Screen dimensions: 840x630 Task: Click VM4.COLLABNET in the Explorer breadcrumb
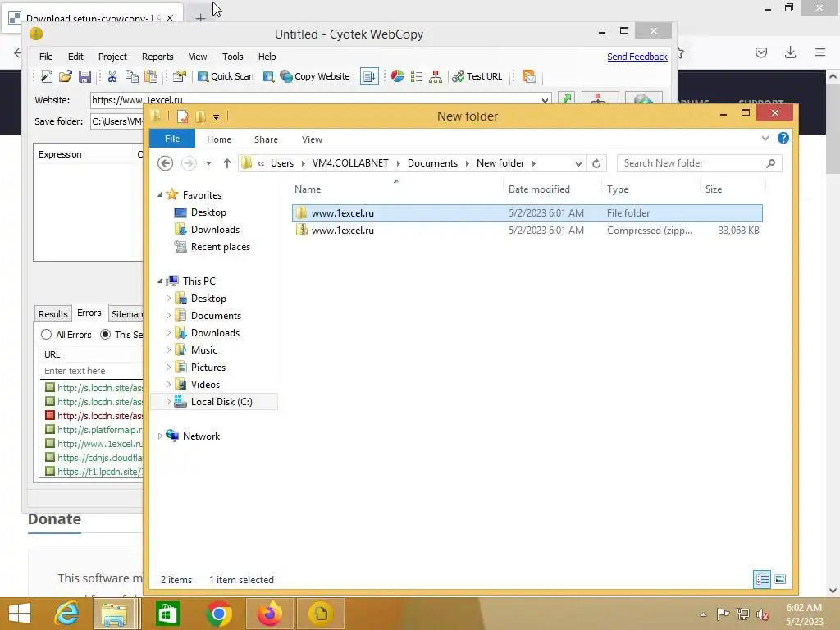coord(350,163)
